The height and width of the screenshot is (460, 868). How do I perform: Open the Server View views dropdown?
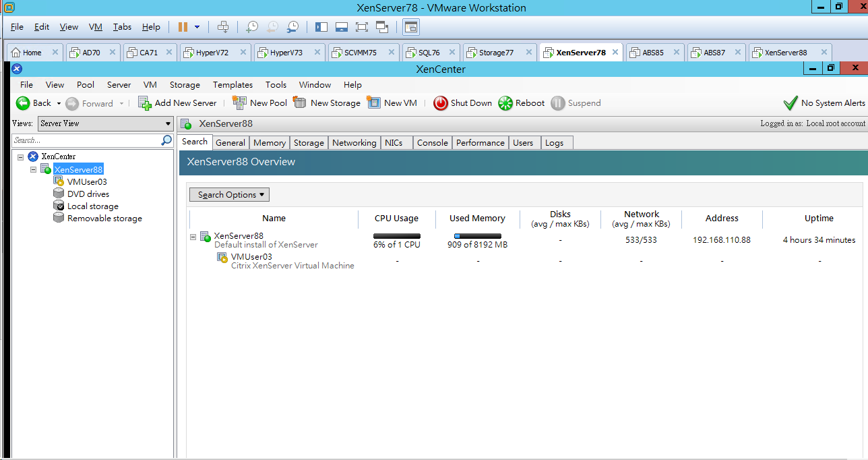[x=106, y=123]
